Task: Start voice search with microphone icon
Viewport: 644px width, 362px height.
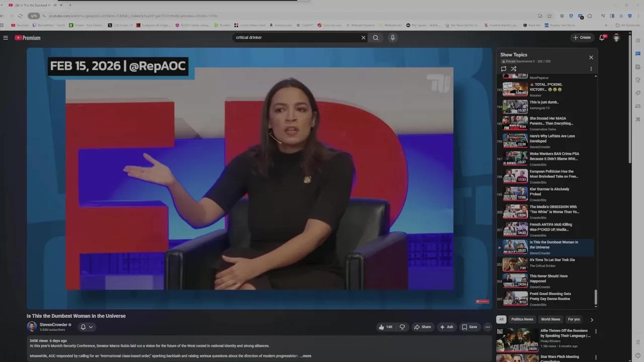Action: [x=392, y=38]
